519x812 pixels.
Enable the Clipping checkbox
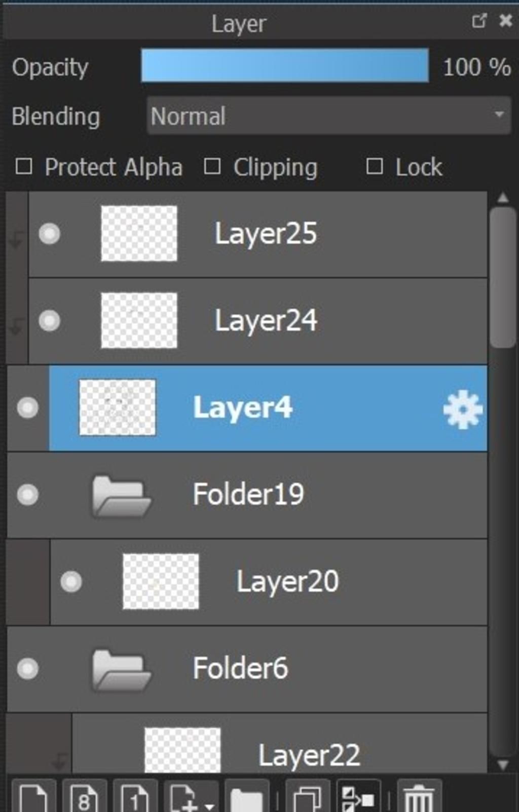click(212, 166)
